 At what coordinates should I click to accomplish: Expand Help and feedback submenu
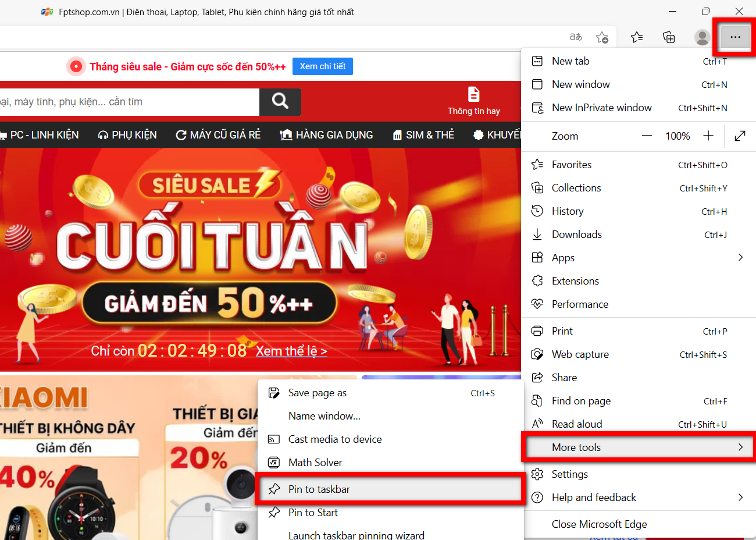tap(639, 498)
